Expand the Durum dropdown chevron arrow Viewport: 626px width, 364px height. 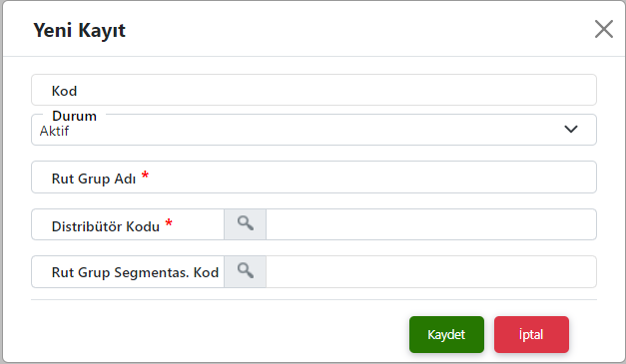coord(571,130)
